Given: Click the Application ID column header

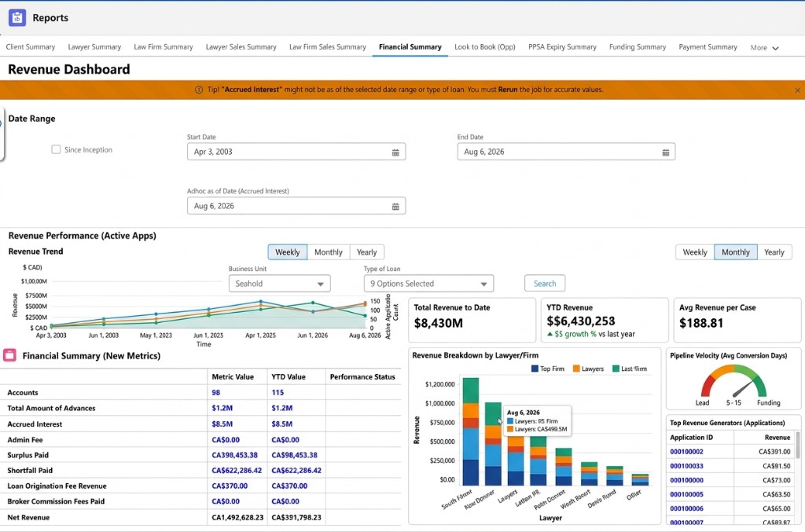Looking at the screenshot, I should 691,437.
